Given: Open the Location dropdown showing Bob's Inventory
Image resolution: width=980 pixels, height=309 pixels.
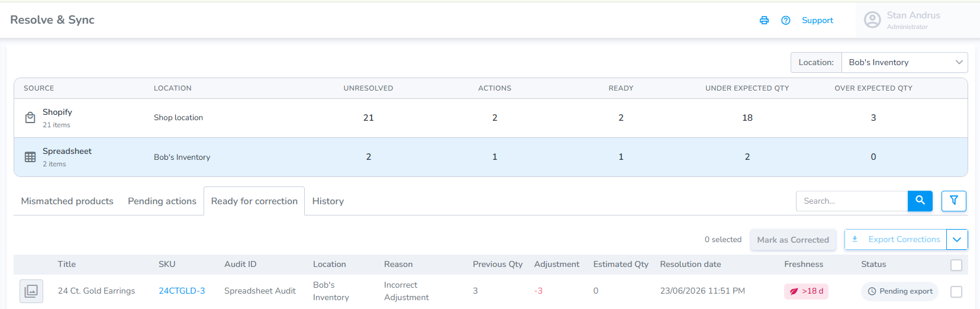Looking at the screenshot, I should point(904,62).
